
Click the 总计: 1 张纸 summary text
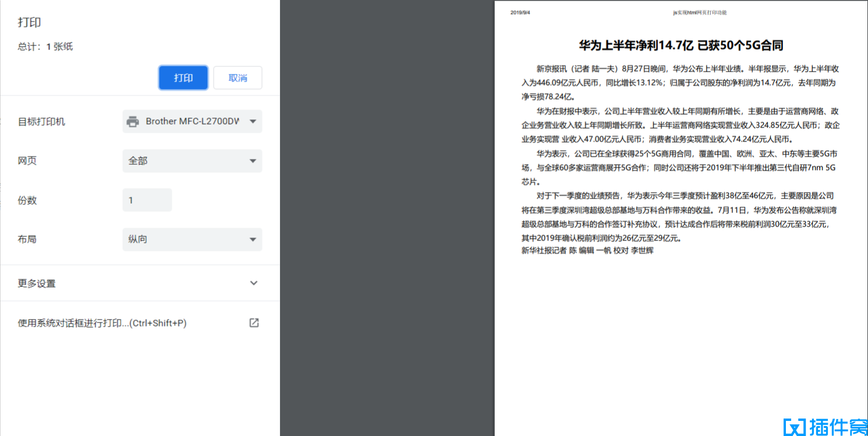pyautogui.click(x=45, y=47)
